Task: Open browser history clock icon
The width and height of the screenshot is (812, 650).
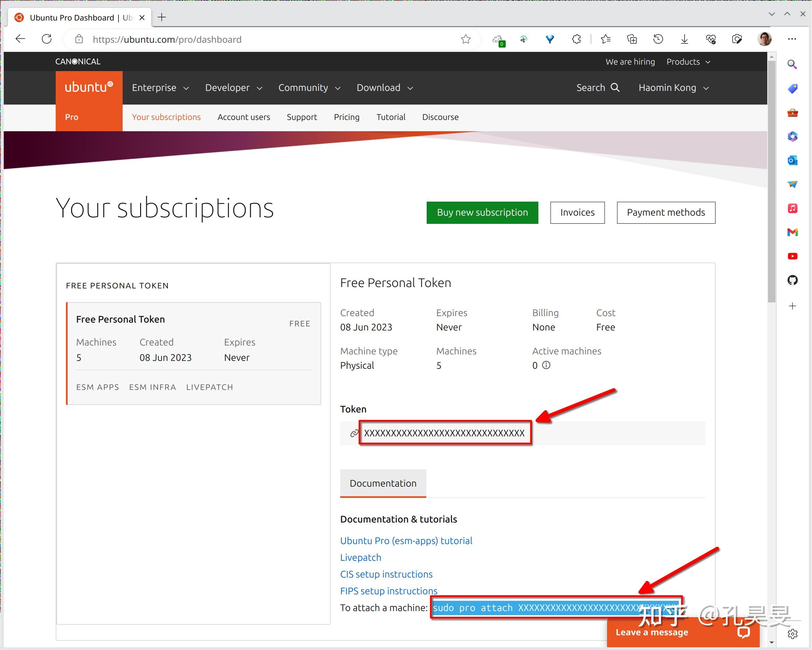Action: (x=658, y=39)
